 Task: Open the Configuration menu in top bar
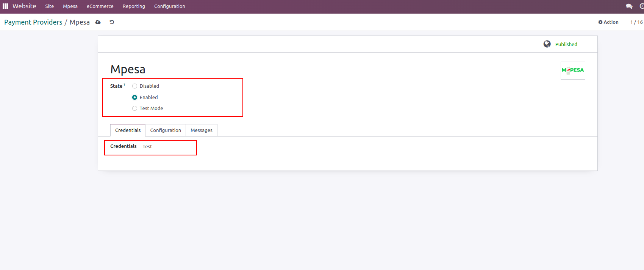[x=169, y=6]
